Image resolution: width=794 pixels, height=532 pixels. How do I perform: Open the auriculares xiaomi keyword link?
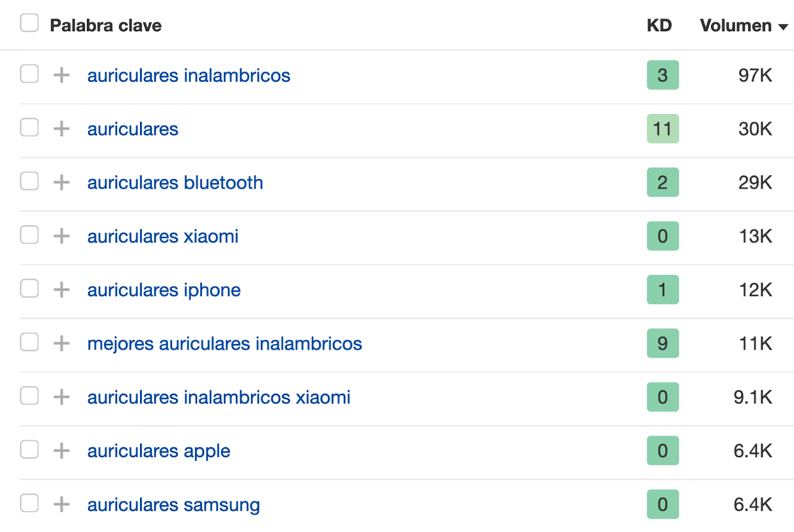163,236
